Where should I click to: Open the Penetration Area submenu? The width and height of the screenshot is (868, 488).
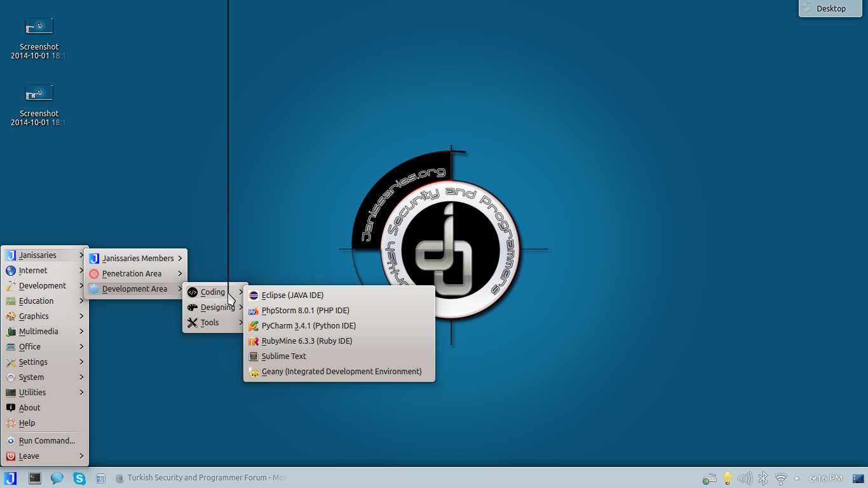pos(136,274)
